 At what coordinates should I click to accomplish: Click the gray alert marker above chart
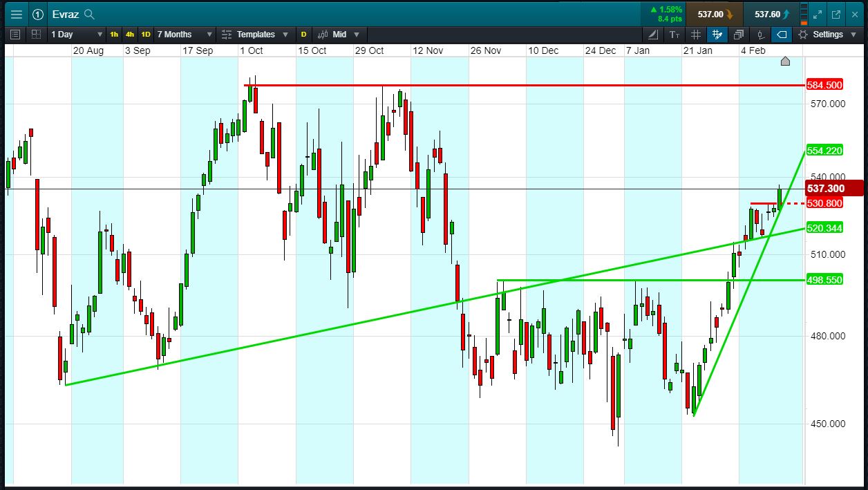click(785, 62)
